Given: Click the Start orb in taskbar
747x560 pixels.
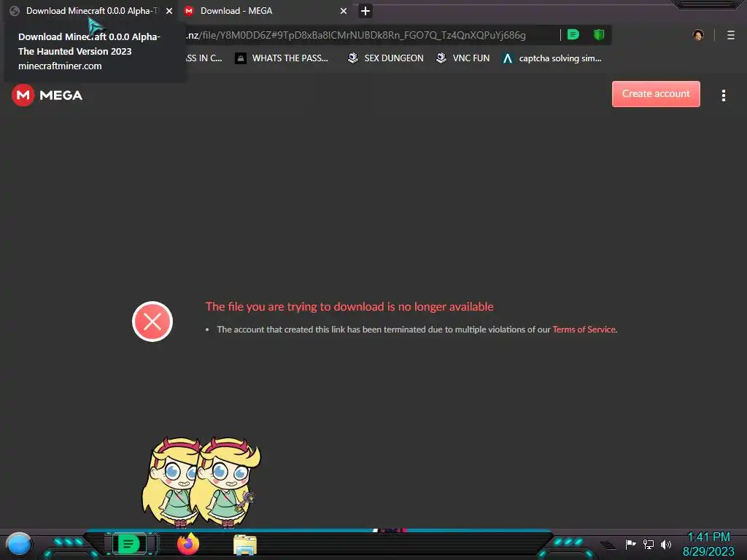Looking at the screenshot, I should [19, 545].
